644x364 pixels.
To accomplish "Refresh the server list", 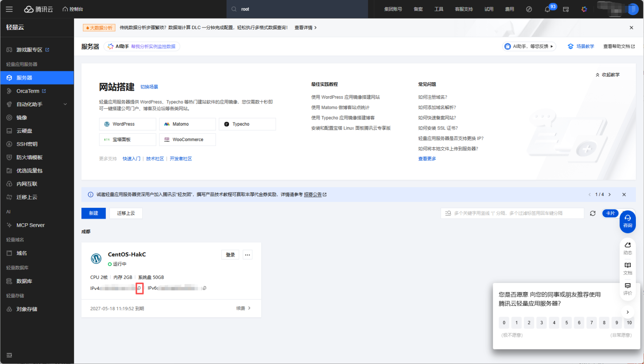I will point(592,213).
